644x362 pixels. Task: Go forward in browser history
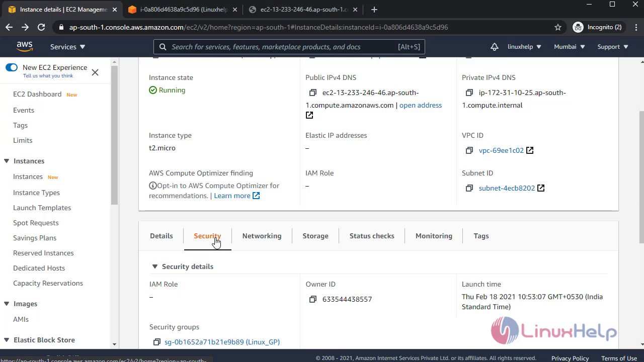tap(25, 27)
